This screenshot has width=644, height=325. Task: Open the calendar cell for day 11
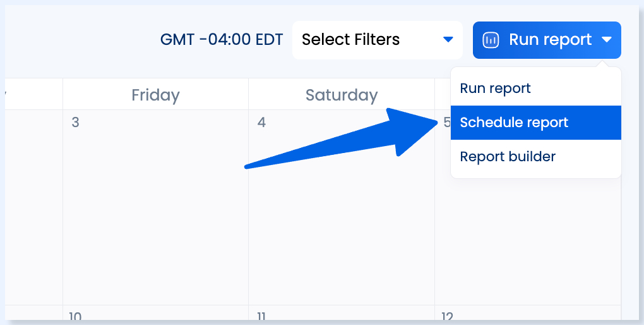[342, 312]
